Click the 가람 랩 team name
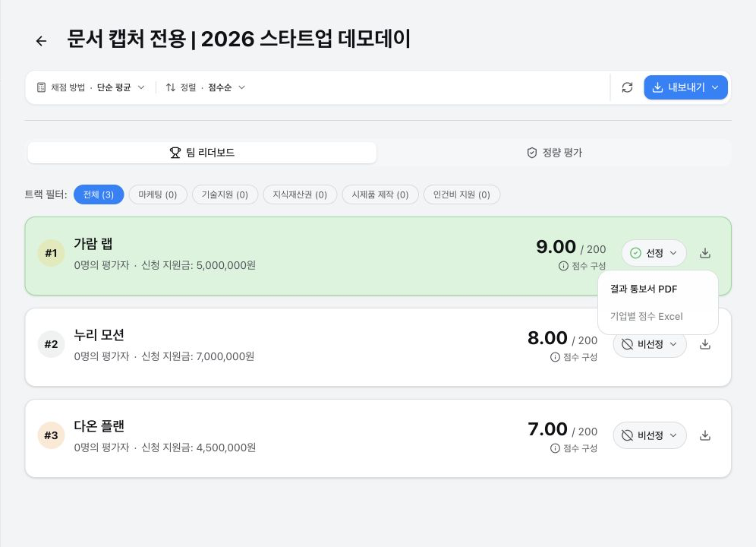 pos(93,244)
